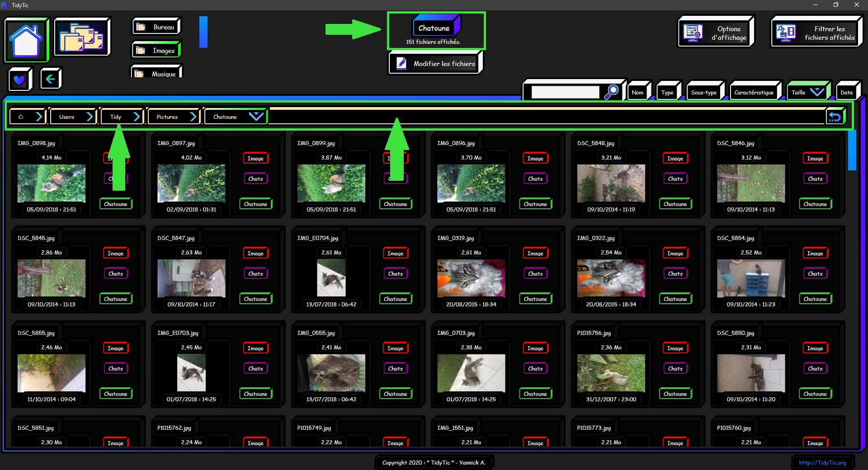Select the IMG_0897.jpg thumbnail
Image resolution: width=868 pixels, height=470 pixels.
pyautogui.click(x=191, y=183)
